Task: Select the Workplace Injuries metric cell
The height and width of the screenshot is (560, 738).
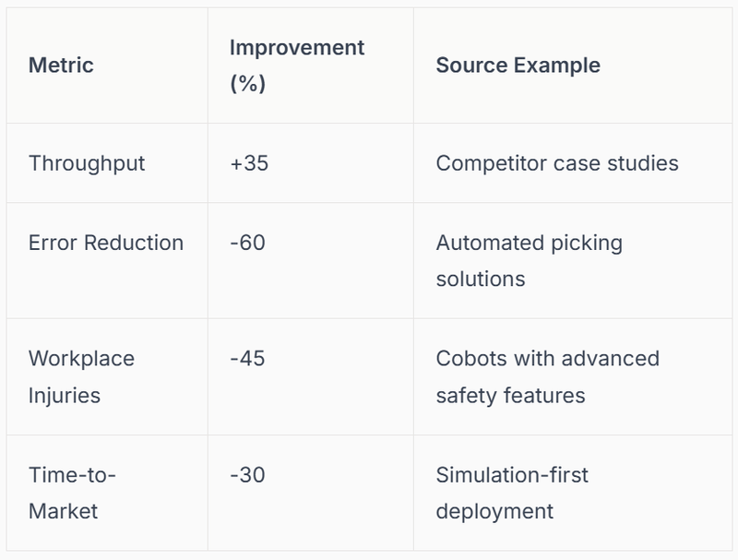Action: [81, 376]
